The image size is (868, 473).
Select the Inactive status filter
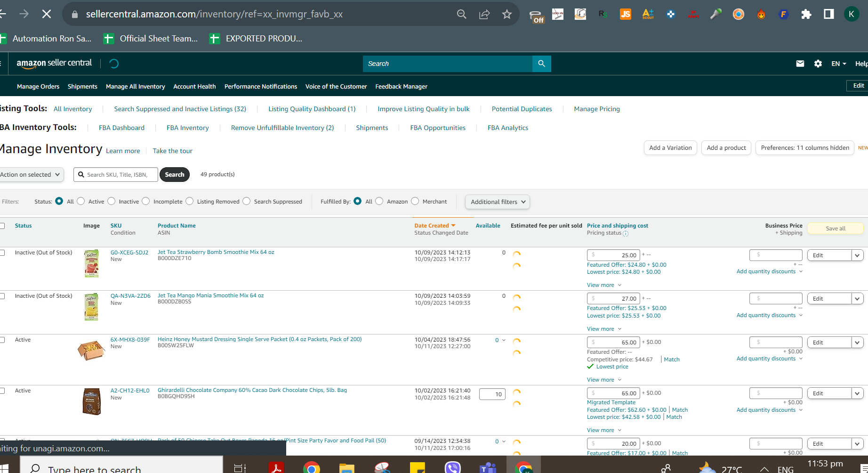click(112, 201)
